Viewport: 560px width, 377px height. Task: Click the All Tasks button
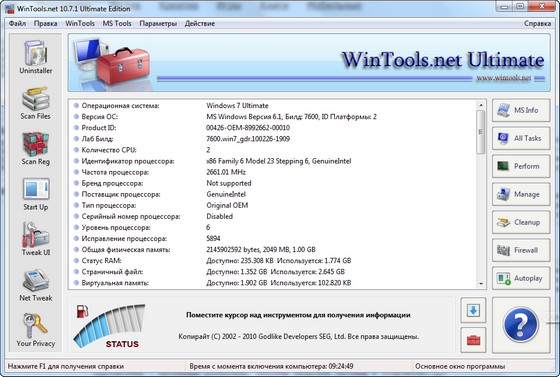[x=521, y=138]
